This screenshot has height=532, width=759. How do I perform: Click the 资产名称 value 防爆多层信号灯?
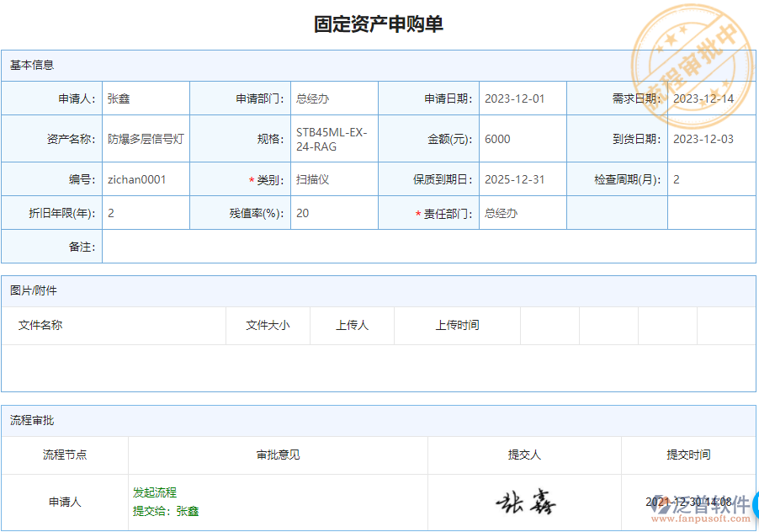[143, 138]
